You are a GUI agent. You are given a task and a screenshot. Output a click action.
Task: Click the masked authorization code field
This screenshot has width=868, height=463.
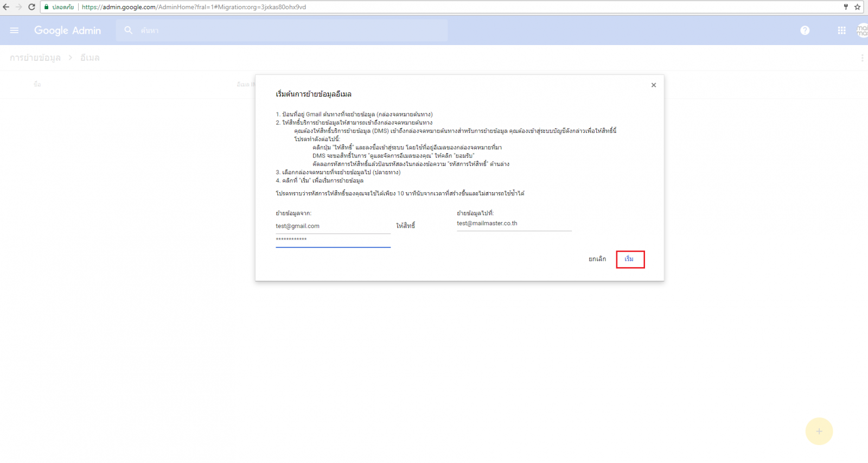(333, 240)
